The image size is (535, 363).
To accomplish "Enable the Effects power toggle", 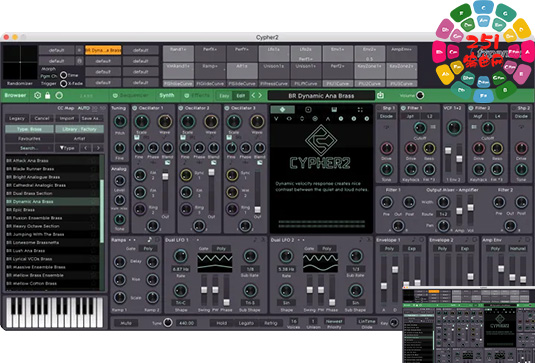I will (x=187, y=96).
